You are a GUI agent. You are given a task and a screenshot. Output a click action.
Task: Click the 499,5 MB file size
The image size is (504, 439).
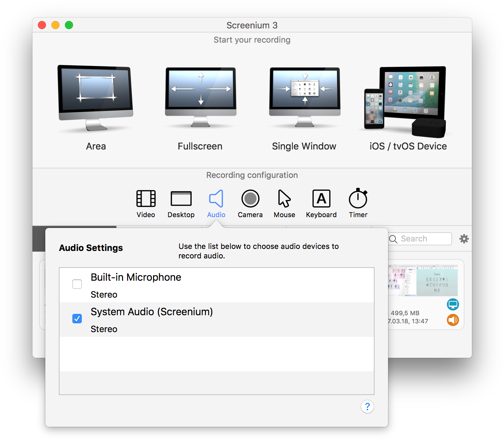pyautogui.click(x=405, y=313)
